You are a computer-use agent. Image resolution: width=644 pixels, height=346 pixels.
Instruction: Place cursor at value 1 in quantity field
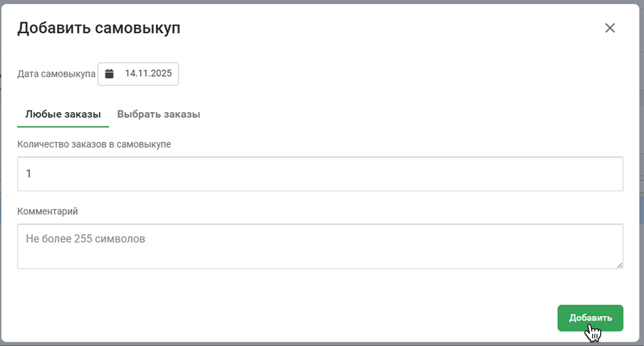[x=29, y=174]
